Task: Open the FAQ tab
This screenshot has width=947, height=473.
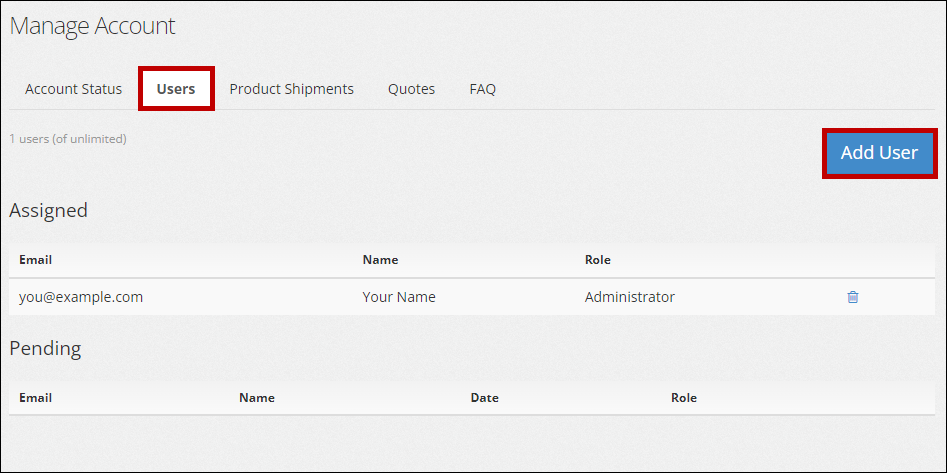Action: tap(482, 89)
